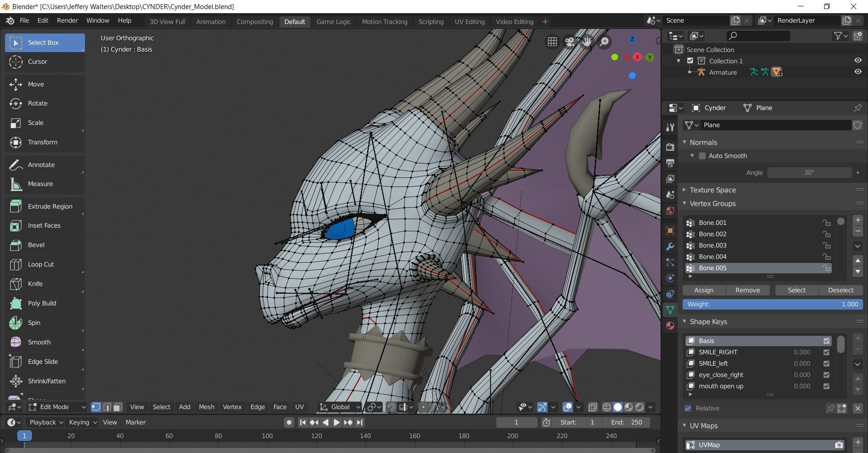Select the Spin tool
Image resolution: width=868 pixels, height=453 pixels.
45,323
